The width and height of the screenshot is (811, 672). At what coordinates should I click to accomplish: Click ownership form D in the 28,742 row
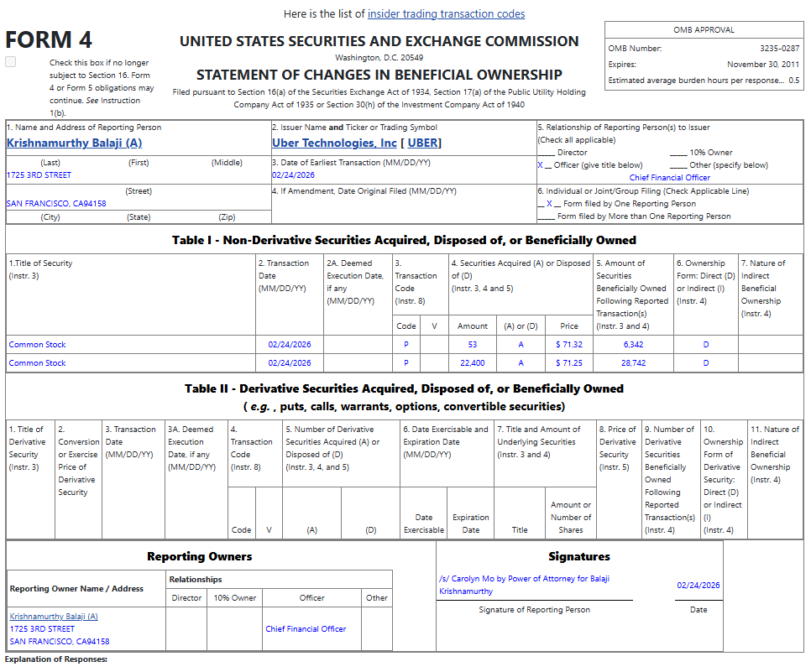click(x=705, y=363)
